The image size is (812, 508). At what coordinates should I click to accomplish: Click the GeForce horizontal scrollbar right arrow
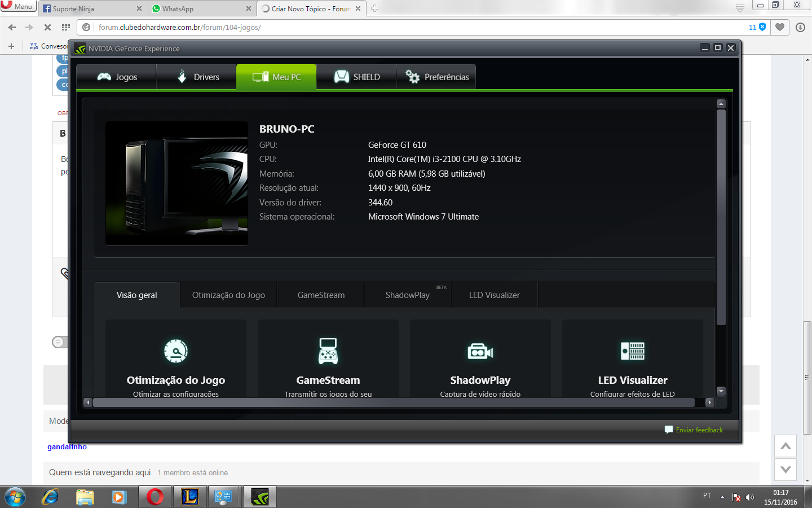710,402
